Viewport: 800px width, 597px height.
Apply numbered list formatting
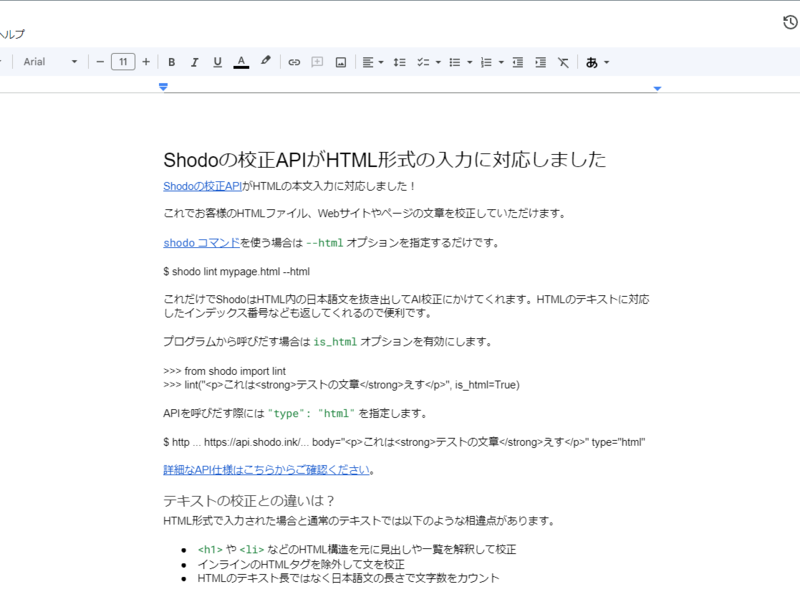pos(486,62)
